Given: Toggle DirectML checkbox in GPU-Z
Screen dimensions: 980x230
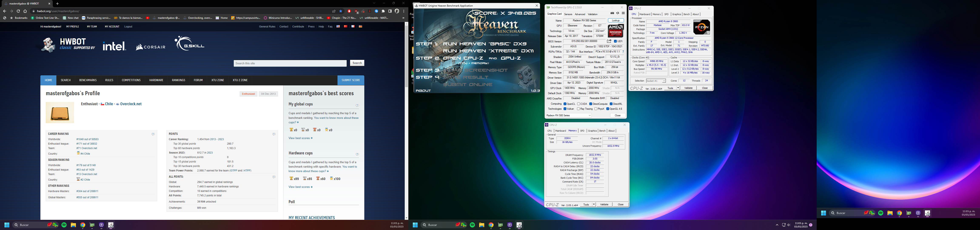Looking at the screenshot, I should [611, 104].
